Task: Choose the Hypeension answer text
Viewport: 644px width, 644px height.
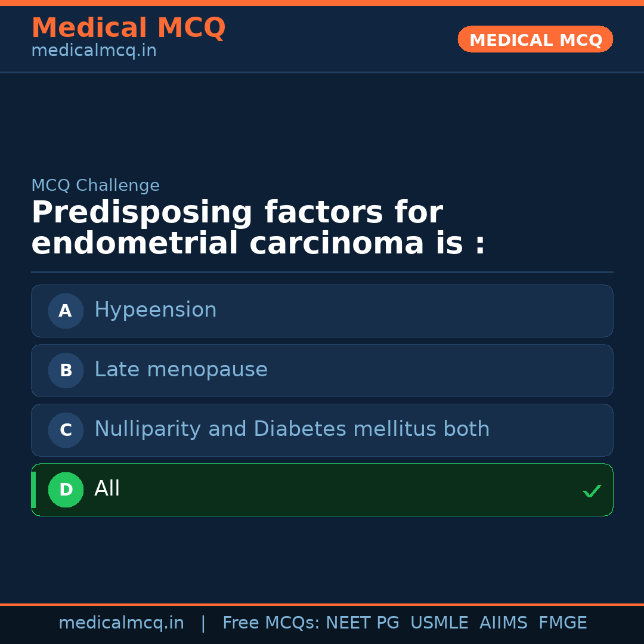Action: 155,310
